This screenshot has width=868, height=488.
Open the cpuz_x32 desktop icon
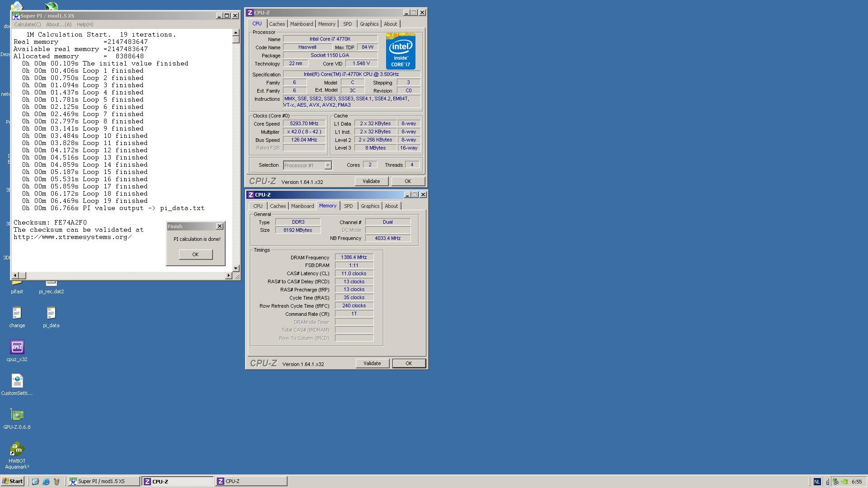[x=17, y=347]
